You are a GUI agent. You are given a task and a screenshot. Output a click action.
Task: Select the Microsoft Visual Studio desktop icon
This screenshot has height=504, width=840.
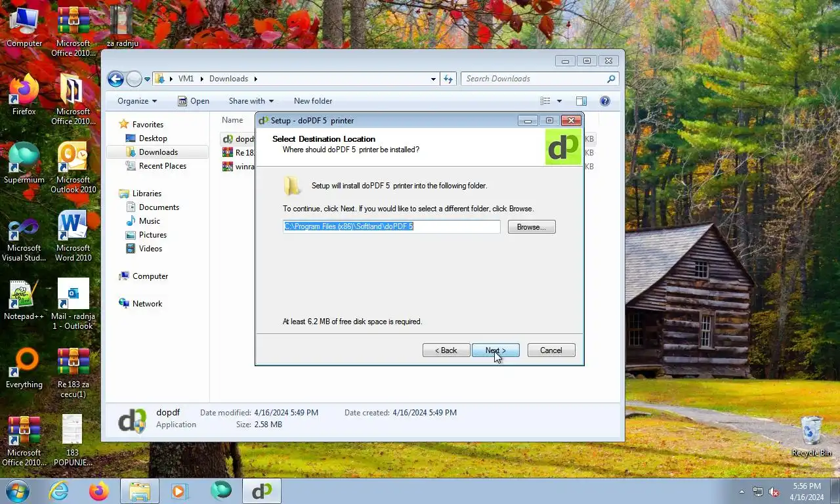coord(24,240)
